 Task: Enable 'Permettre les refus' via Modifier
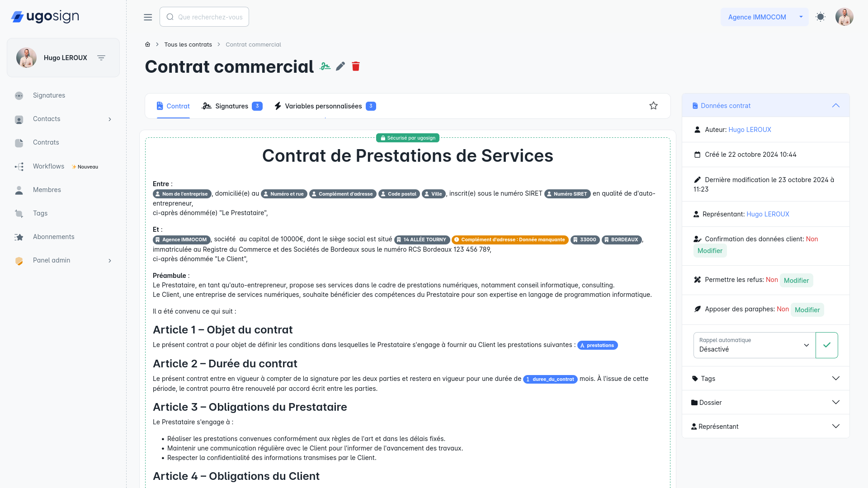(797, 280)
